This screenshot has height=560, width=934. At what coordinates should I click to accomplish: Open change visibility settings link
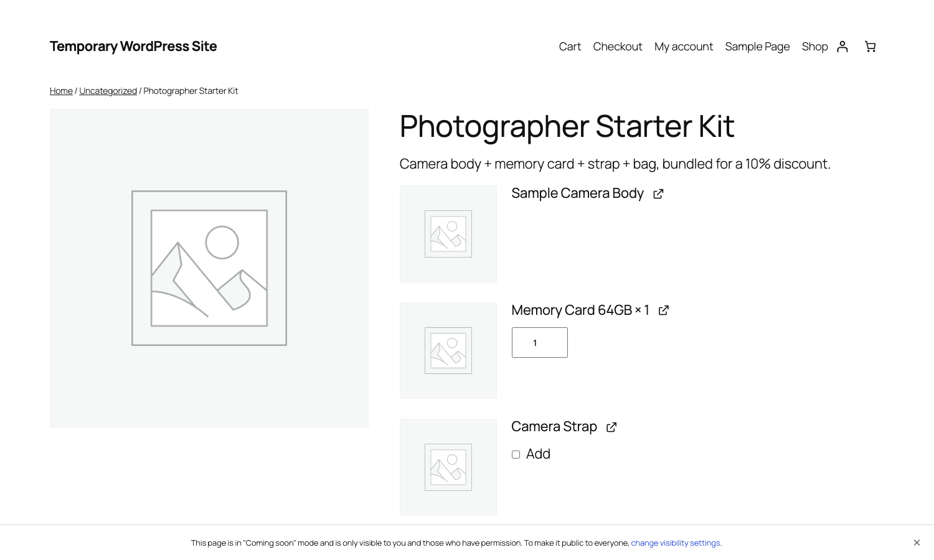click(x=676, y=543)
